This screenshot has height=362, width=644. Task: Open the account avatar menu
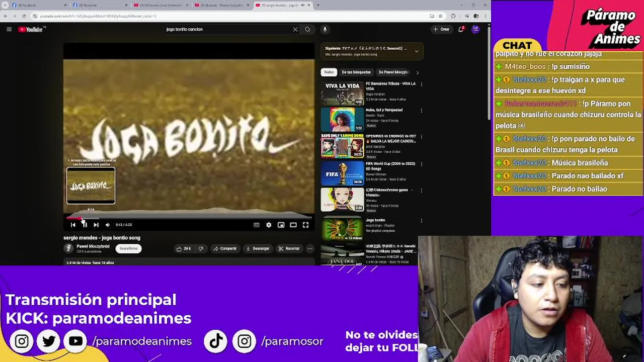475,29
